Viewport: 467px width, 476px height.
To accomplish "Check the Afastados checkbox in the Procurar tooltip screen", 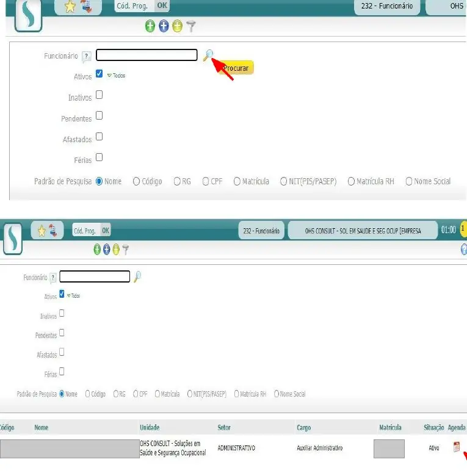I will pyautogui.click(x=99, y=137).
